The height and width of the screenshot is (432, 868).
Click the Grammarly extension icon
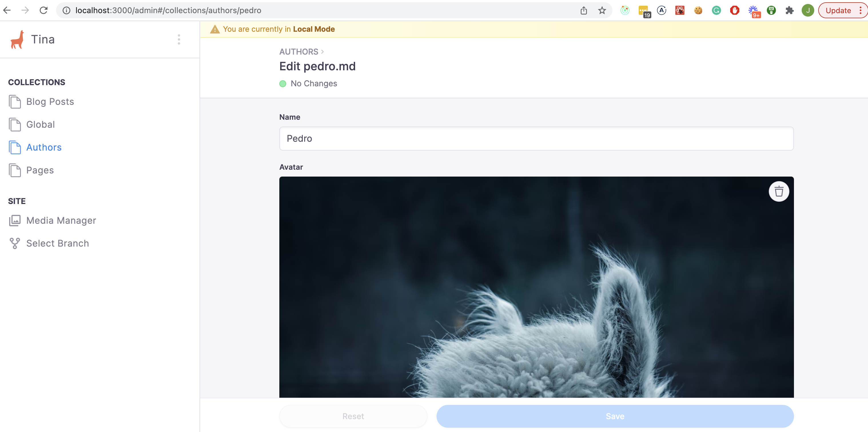[716, 10]
